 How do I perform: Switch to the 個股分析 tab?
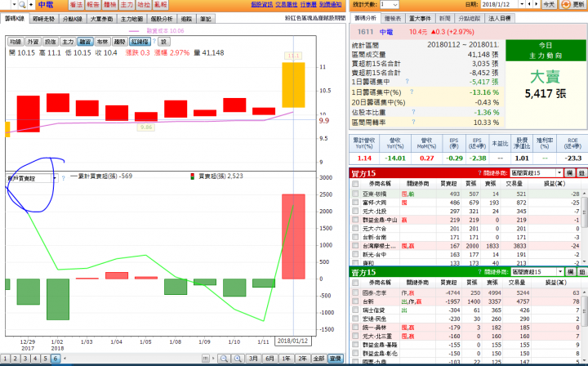click(162, 19)
